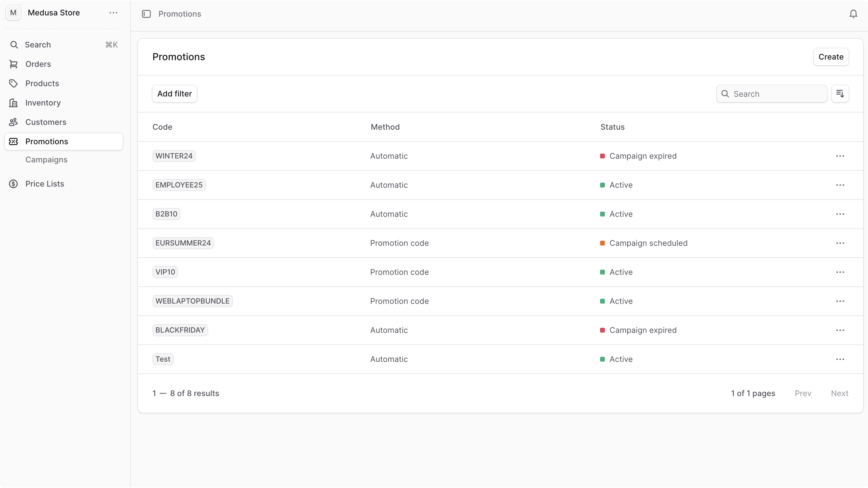The image size is (868, 488).
Task: Open the Add filter dropdown
Action: coord(174,94)
